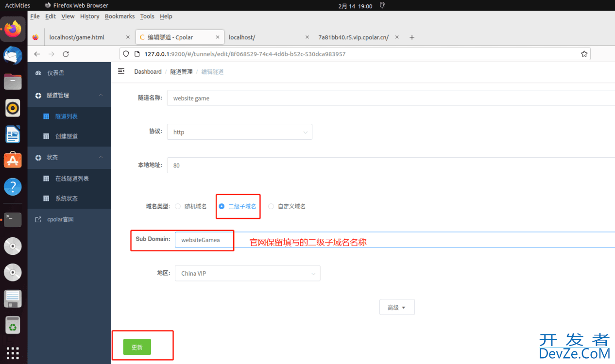Screen dimensions: 615x364
Task: Click the Dashboard breadcrumb link
Action: [148, 72]
